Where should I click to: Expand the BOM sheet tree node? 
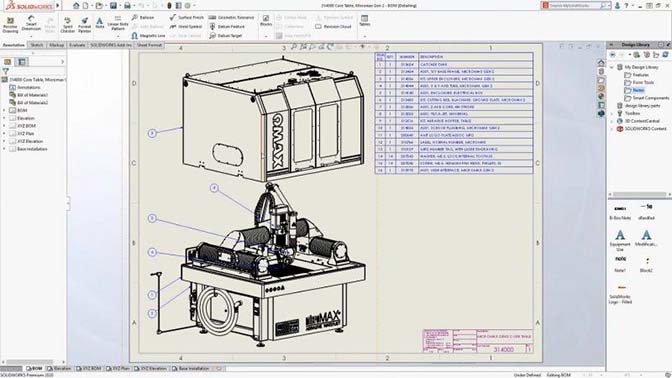(5, 110)
